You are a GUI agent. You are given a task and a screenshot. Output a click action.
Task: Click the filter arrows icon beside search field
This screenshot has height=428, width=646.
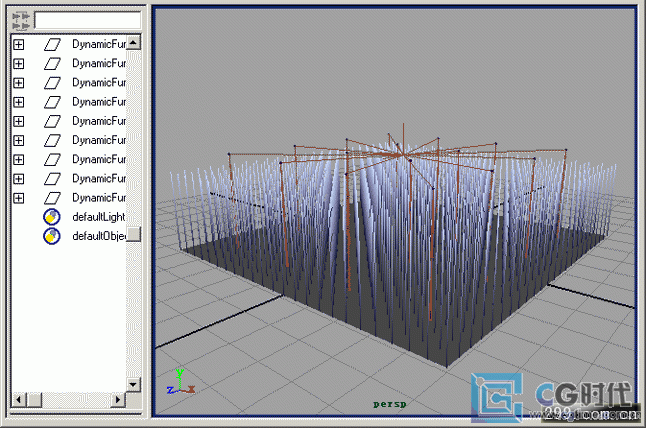(21, 21)
